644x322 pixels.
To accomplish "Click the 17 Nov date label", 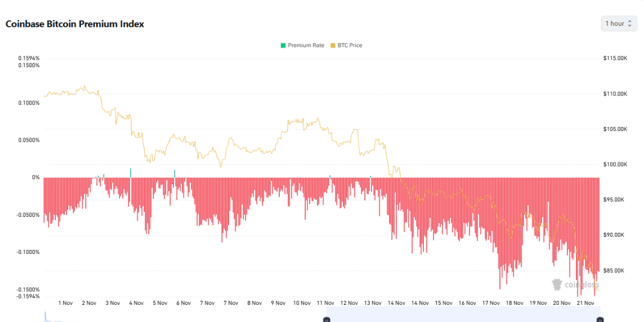I will pos(491,303).
